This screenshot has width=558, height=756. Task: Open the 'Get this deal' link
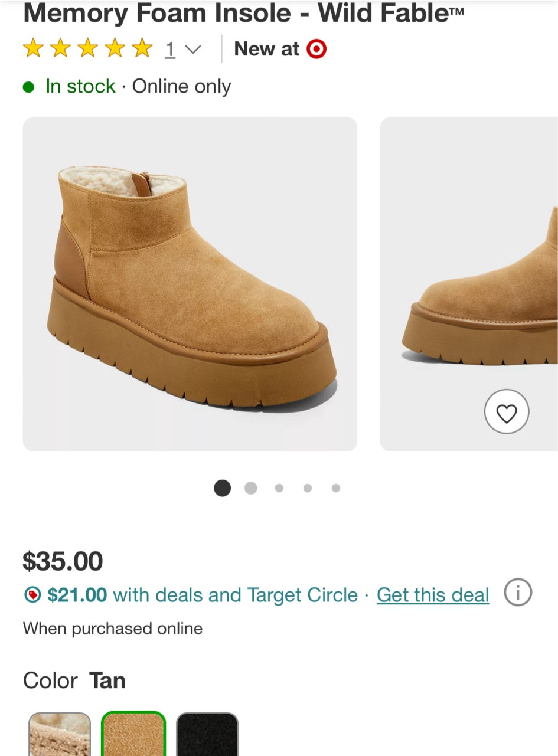tap(433, 595)
